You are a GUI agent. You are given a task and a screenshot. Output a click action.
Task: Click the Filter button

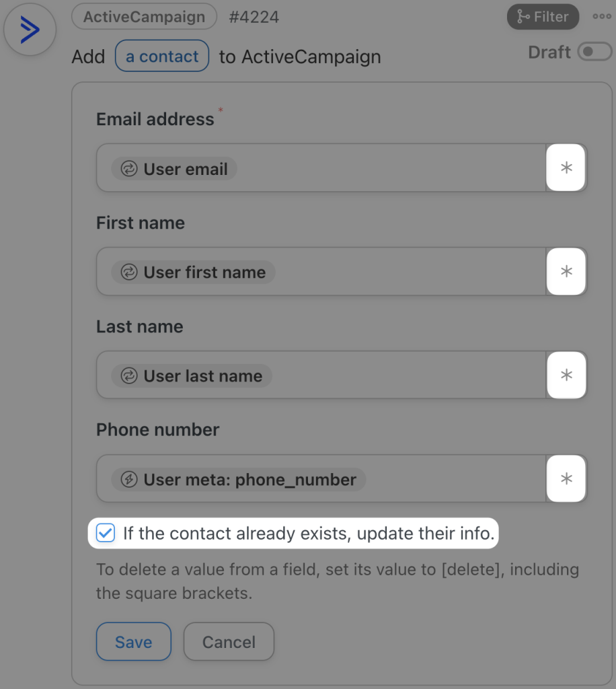(x=543, y=17)
